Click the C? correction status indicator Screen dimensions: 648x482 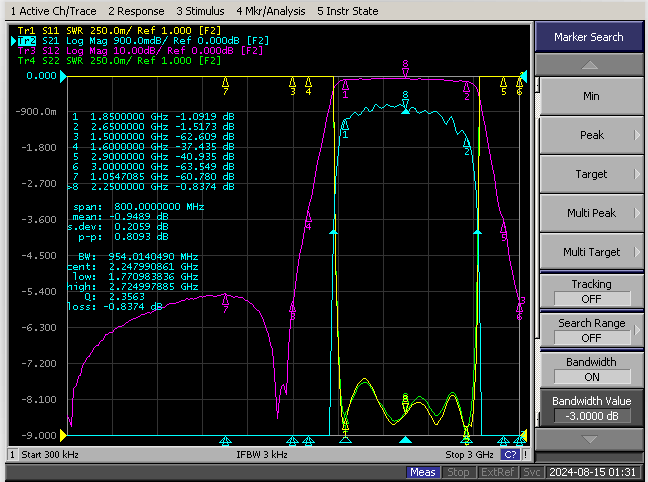pyautogui.click(x=510, y=455)
